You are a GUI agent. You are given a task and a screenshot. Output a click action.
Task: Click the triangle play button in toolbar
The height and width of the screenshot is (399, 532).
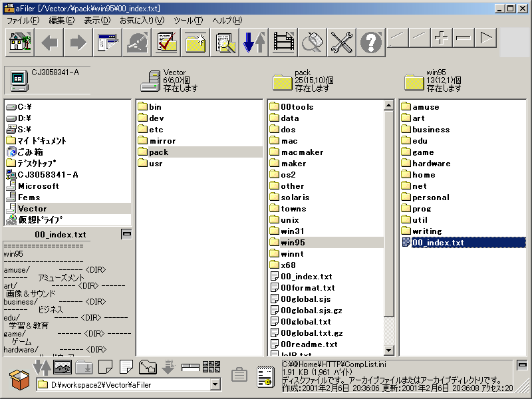point(485,38)
